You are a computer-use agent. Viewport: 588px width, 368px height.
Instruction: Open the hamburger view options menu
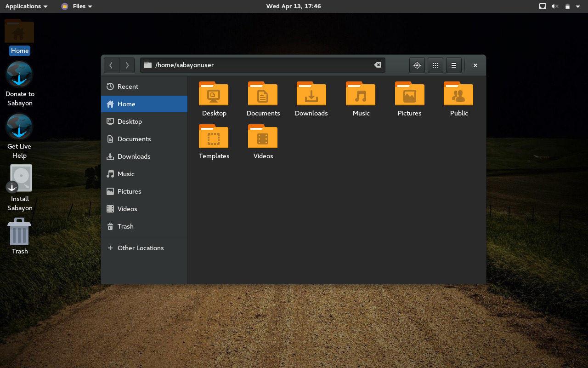(454, 65)
